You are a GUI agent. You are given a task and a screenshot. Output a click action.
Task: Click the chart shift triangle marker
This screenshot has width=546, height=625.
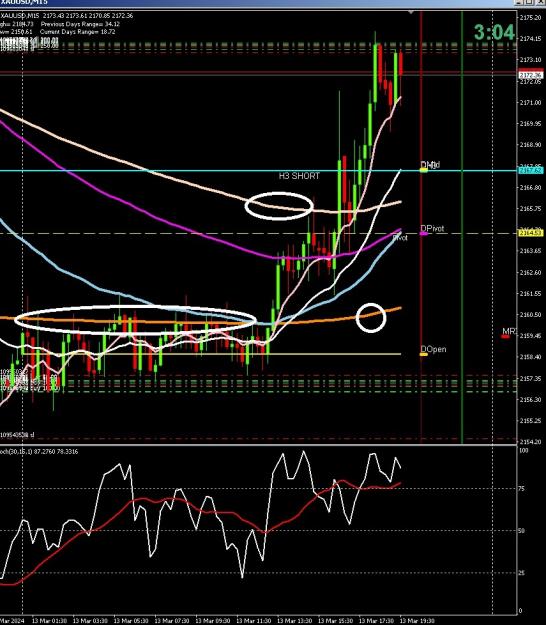(411, 13)
